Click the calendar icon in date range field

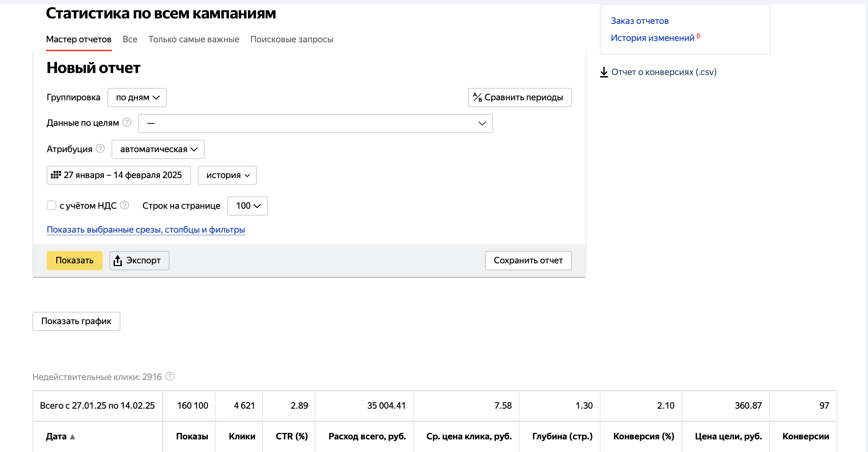point(56,175)
